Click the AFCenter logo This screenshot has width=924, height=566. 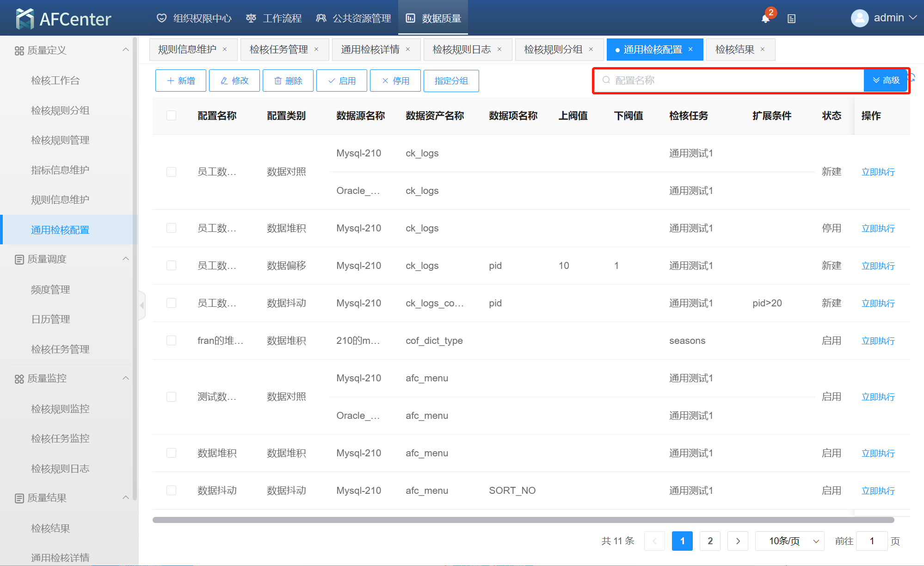pyautogui.click(x=63, y=19)
